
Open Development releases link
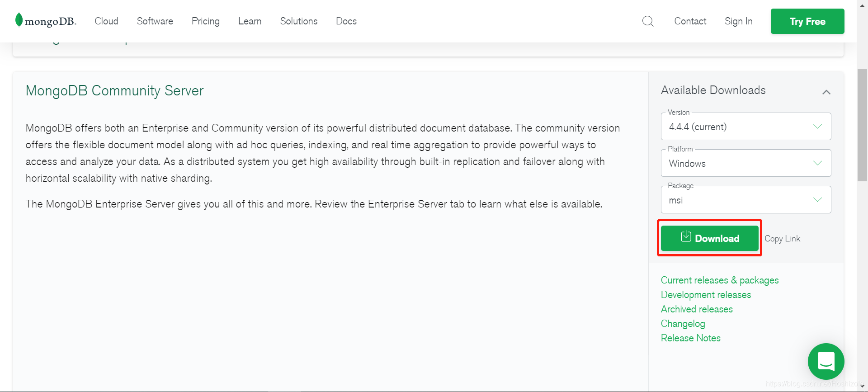coord(706,295)
